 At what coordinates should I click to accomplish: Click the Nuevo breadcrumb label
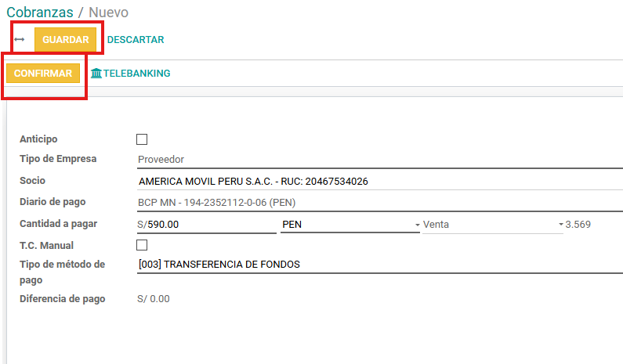point(108,13)
